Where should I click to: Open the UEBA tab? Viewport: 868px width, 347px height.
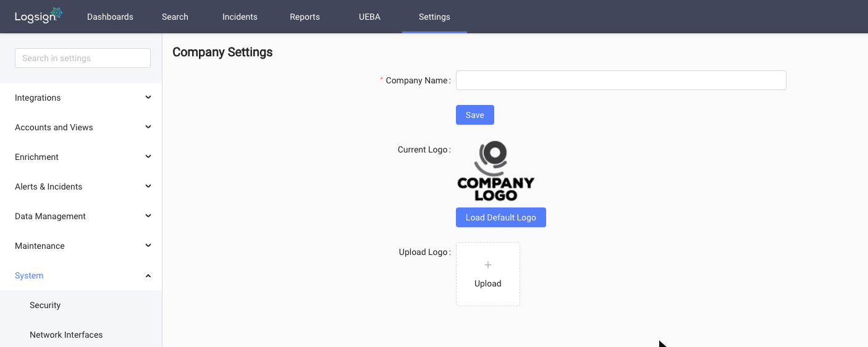point(369,17)
